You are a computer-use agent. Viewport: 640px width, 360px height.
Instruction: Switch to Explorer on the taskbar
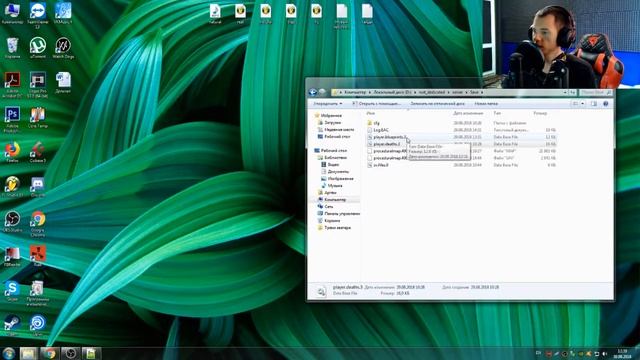(x=28, y=353)
